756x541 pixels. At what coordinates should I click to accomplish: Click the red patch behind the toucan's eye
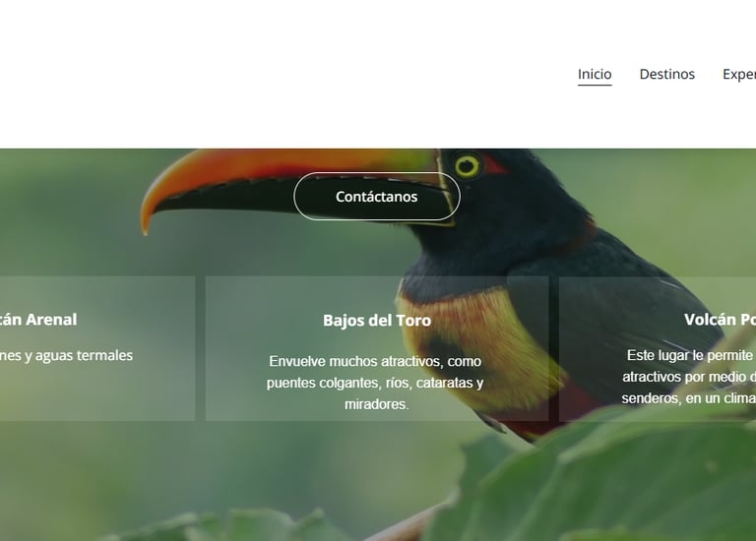[x=495, y=164]
